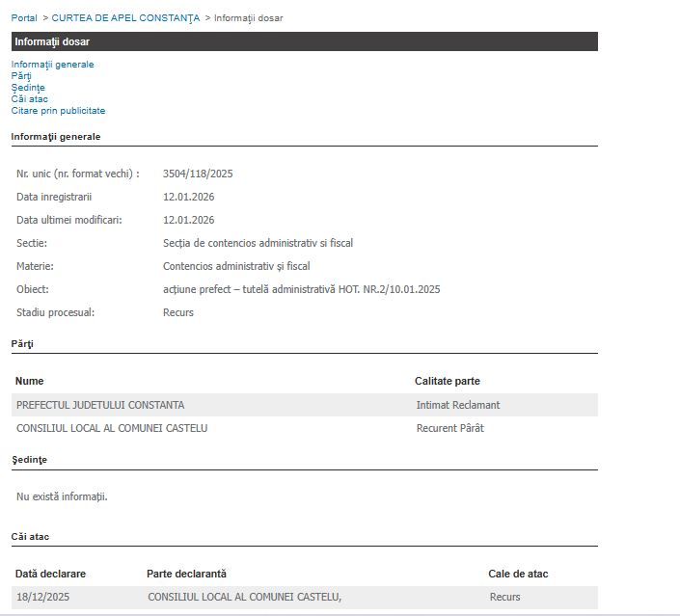The image size is (680, 616).
Task: Select the PREFECTUL JUDETULUI CONSTANTA row
Action: (100, 405)
